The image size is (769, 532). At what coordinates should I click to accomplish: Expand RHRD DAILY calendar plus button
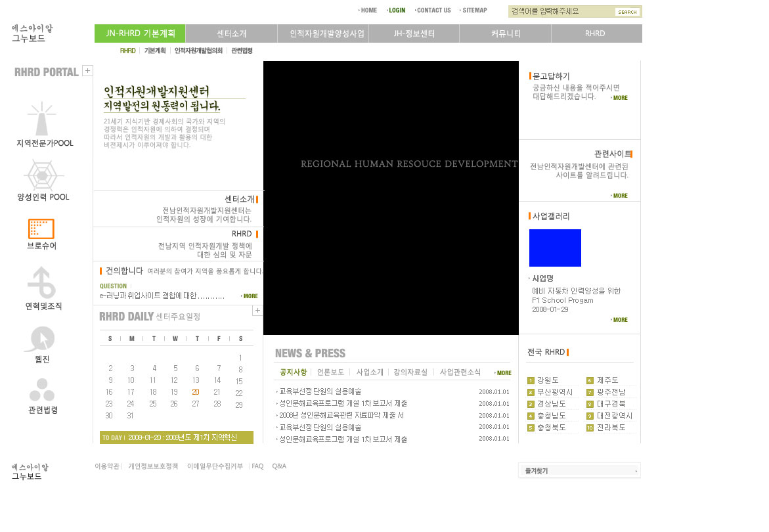(257, 311)
